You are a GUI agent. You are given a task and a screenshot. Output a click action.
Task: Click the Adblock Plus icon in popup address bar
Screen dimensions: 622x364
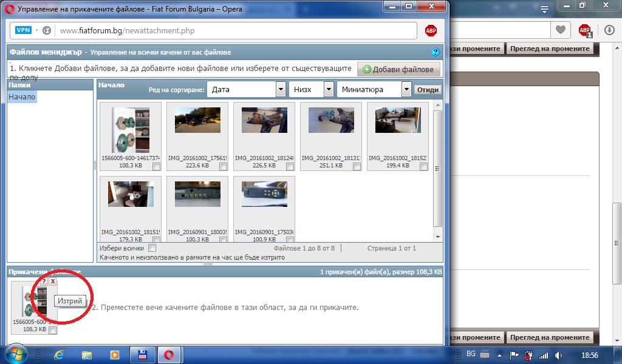(431, 31)
